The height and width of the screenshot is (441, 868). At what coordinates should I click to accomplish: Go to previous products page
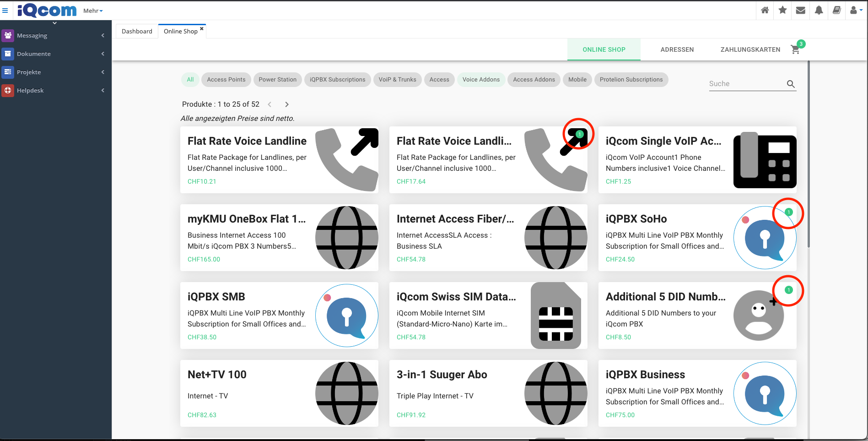click(x=270, y=104)
